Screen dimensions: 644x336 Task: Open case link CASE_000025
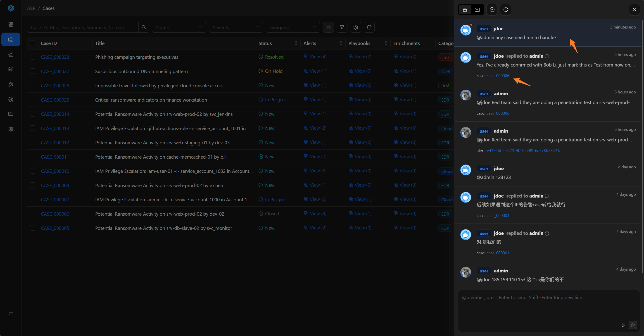(x=55, y=100)
